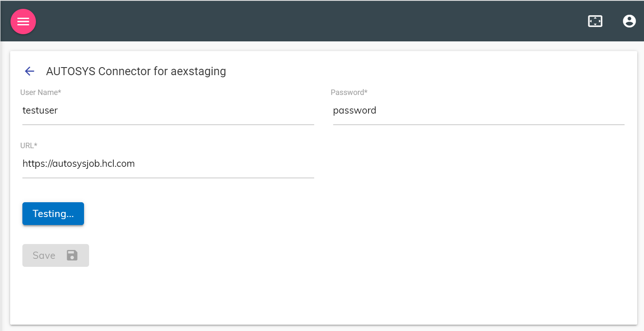The height and width of the screenshot is (331, 644).
Task: Click inside the URL field
Action: (x=168, y=164)
